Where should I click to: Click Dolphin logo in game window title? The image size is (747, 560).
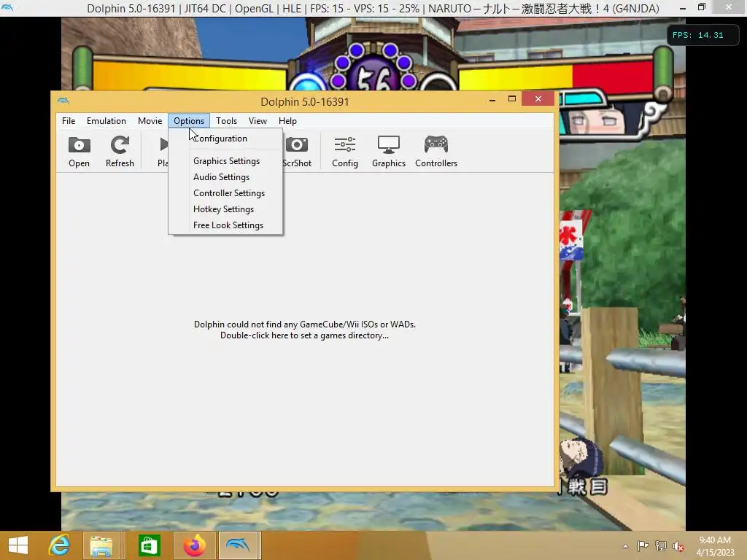[x=7, y=7]
